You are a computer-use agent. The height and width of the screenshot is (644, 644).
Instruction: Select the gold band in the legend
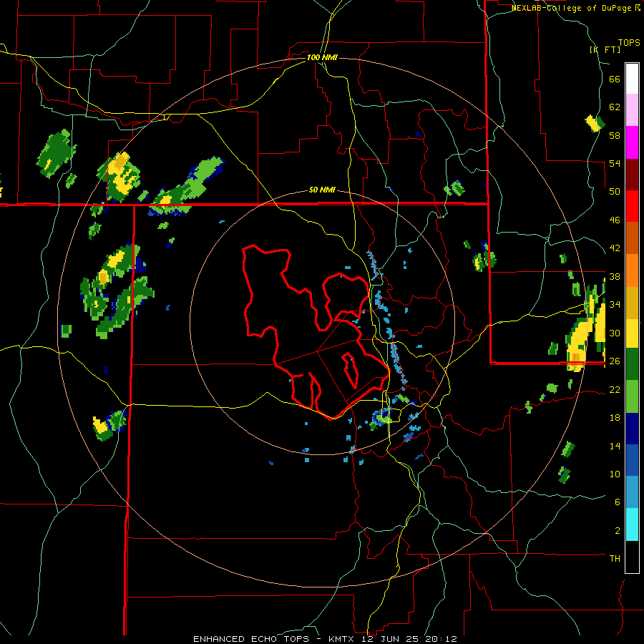pyautogui.click(x=632, y=302)
